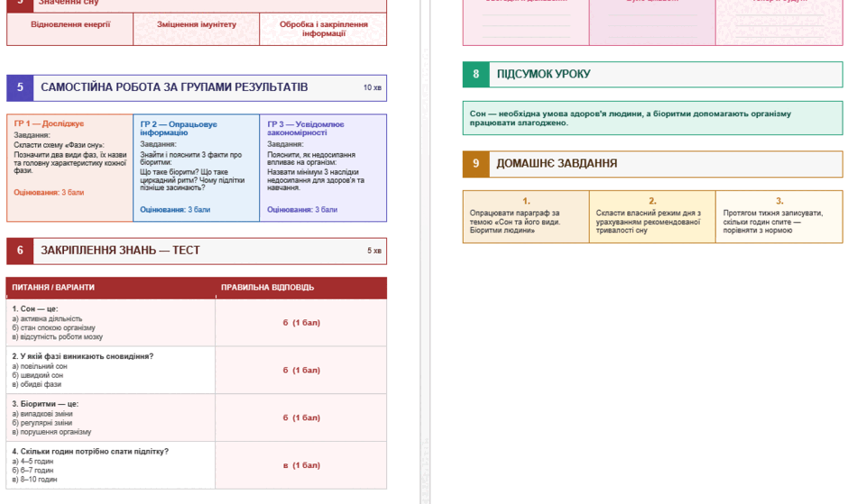The image size is (848, 504).
Task: Click the section number 8 badge
Action: (476, 75)
